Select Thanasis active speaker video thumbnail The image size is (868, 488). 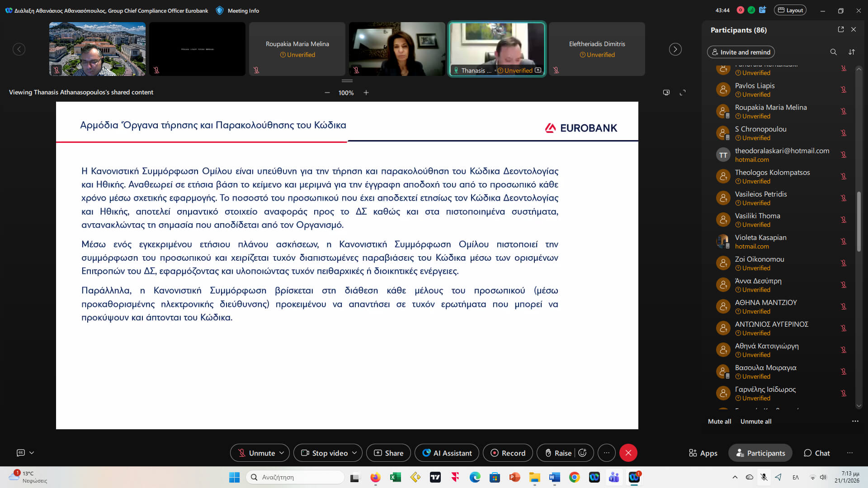point(497,49)
